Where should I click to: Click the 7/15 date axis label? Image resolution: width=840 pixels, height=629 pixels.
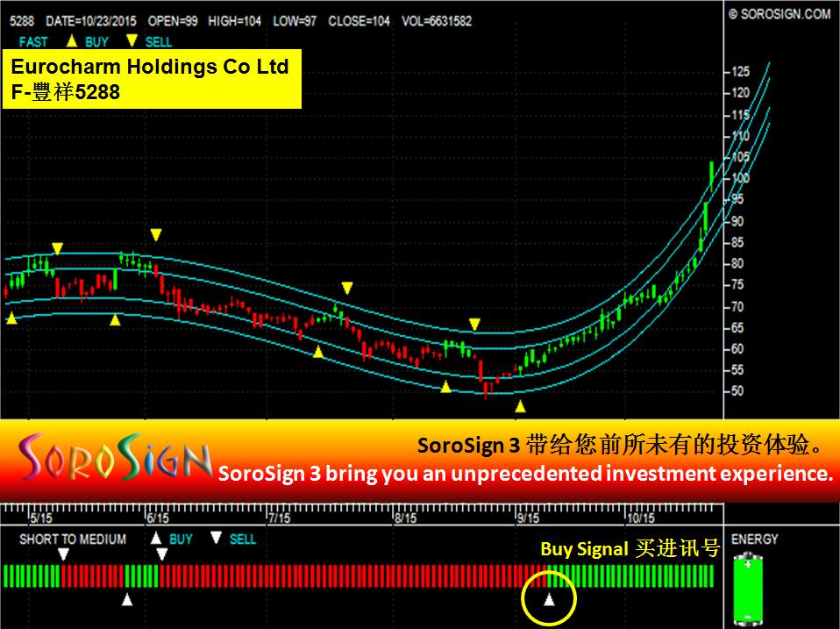tap(280, 518)
